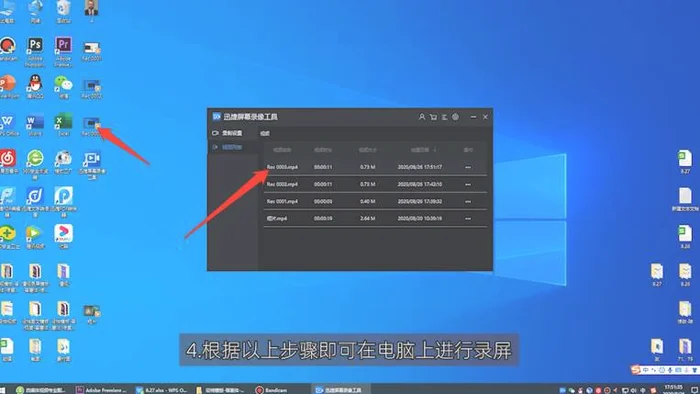The image size is (700, 394).
Task: Open more options for Rec 0002.mp4 row
Action: (468, 184)
